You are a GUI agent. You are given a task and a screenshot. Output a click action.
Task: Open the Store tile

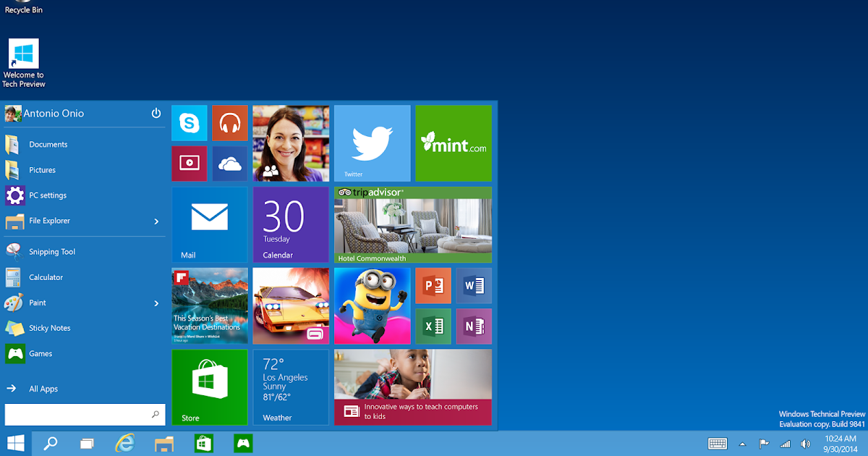click(x=210, y=387)
